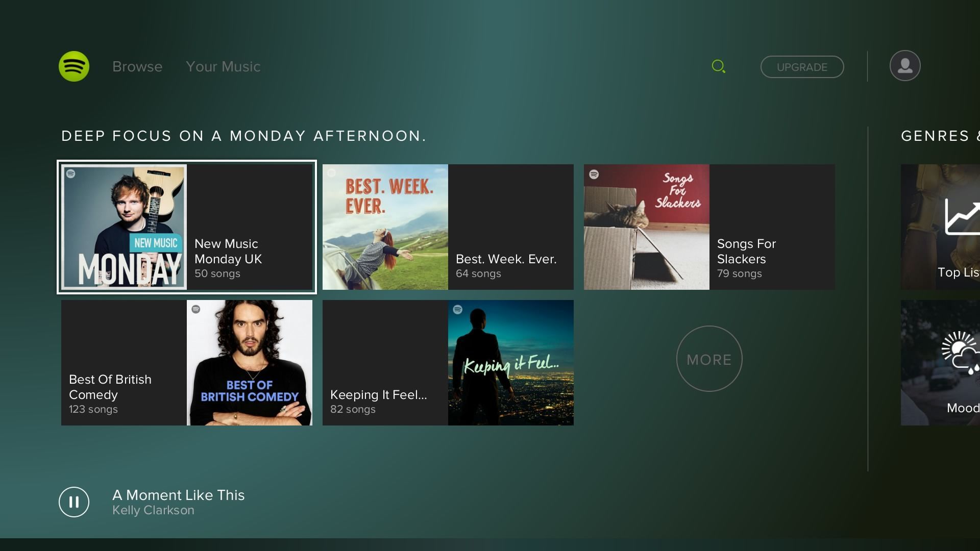Switch to the Browse tab
The width and height of the screenshot is (980, 551).
137,67
